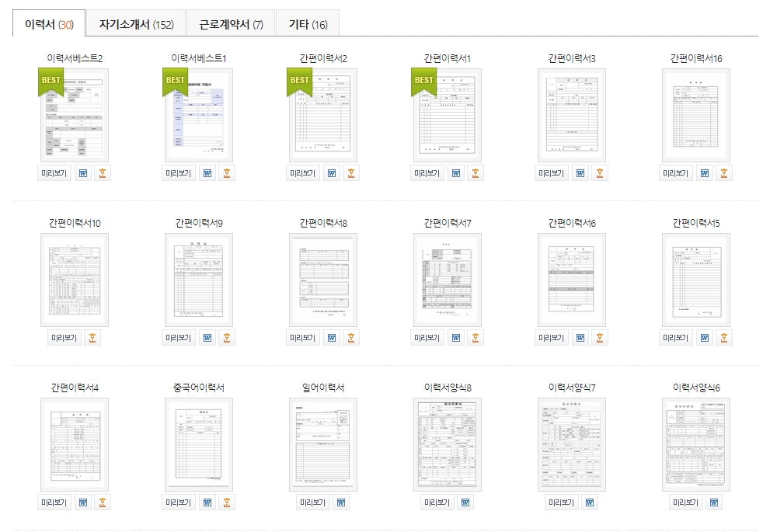Download Word file for 간편이력서3
Image resolution: width=763 pixels, height=532 pixels.
click(580, 173)
